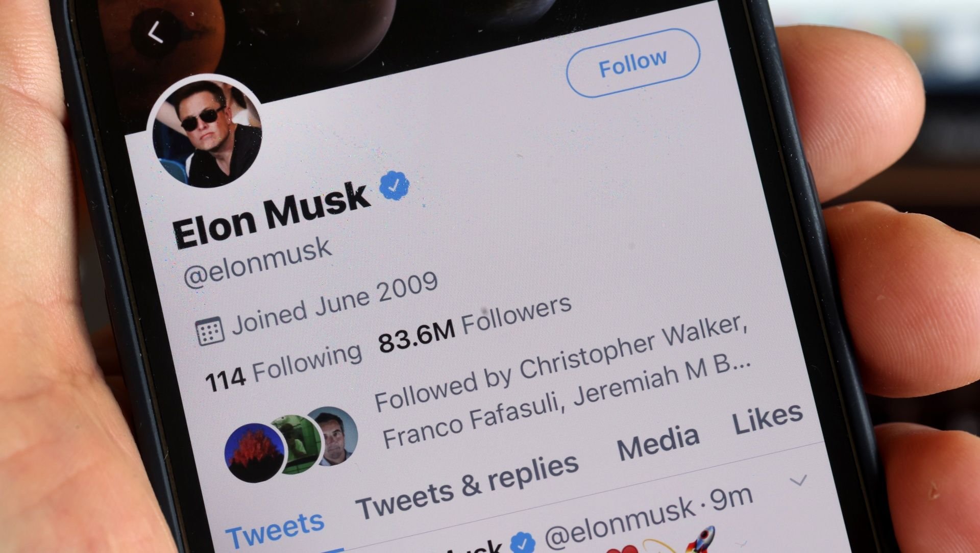This screenshot has width=980, height=553.
Task: Expand the tweet options chevron
Action: tap(798, 480)
